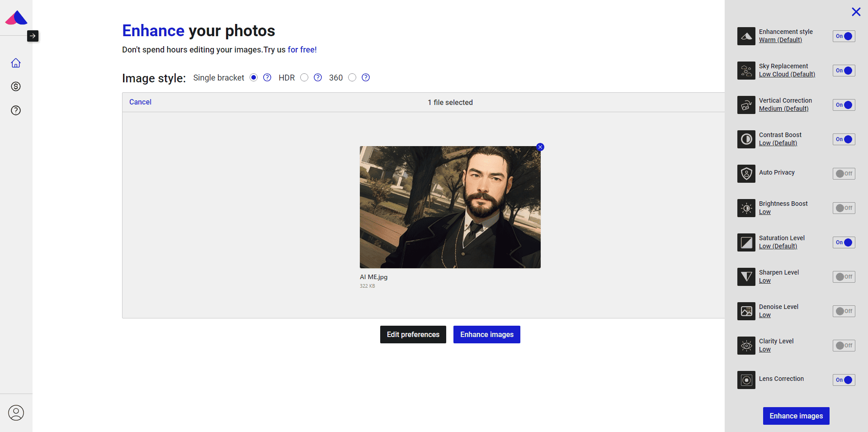Click Cancel in the upload bar
The width and height of the screenshot is (868, 432).
tap(140, 102)
